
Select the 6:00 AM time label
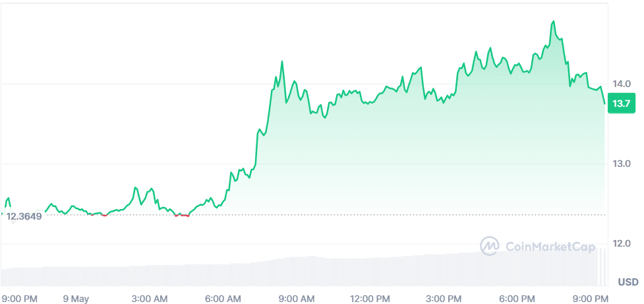pyautogui.click(x=225, y=298)
